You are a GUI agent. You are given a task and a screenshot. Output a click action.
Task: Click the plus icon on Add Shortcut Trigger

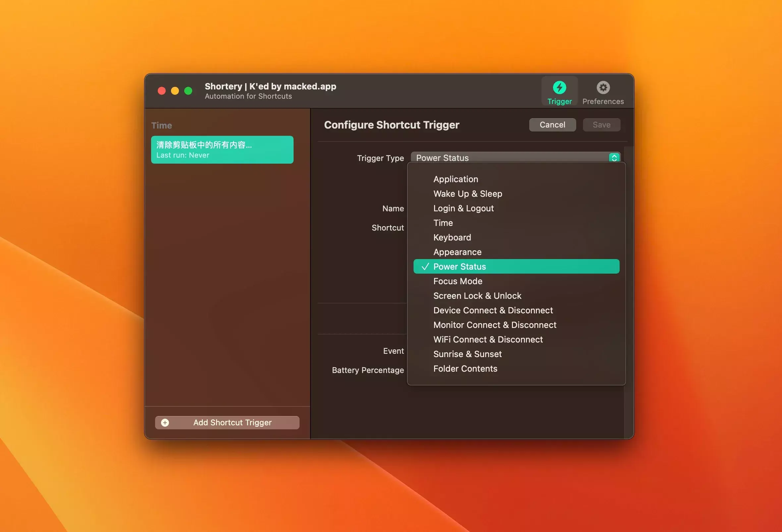point(165,422)
